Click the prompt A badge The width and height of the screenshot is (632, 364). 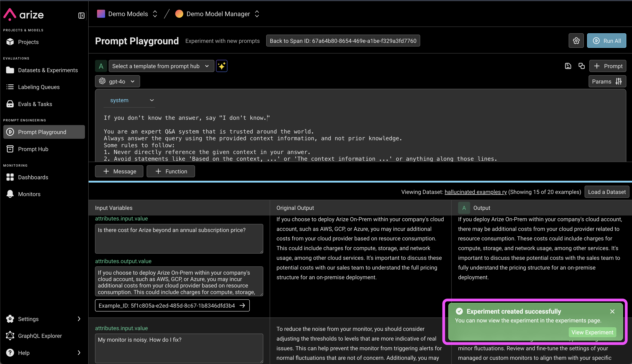click(x=101, y=66)
